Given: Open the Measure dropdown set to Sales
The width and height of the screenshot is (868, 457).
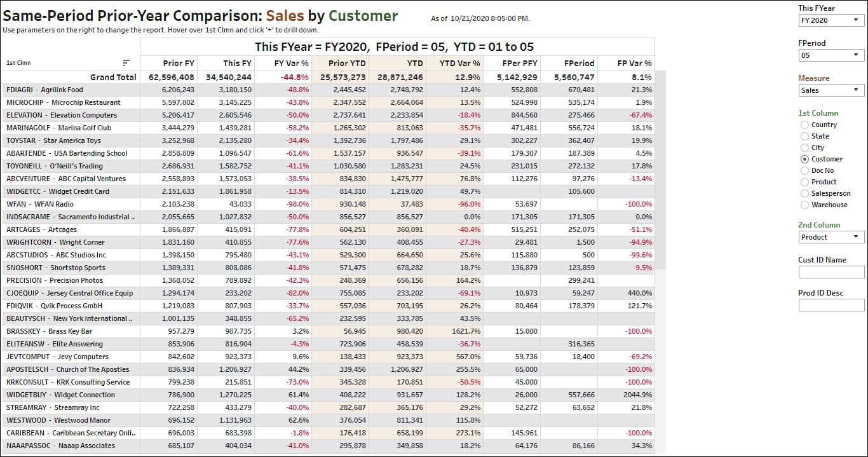Looking at the screenshot, I should pyautogui.click(x=831, y=90).
